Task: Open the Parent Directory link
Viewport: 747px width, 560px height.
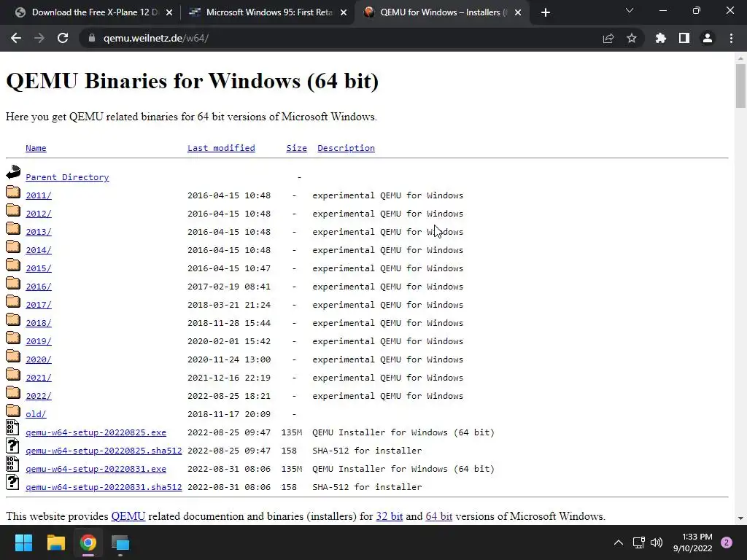Action: pos(67,177)
